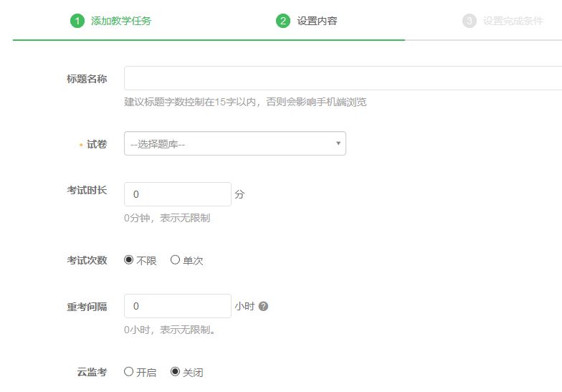Image resolution: width=562 pixels, height=392 pixels.
Task: Click the 重考间隔 hours input box
Action: 178,306
